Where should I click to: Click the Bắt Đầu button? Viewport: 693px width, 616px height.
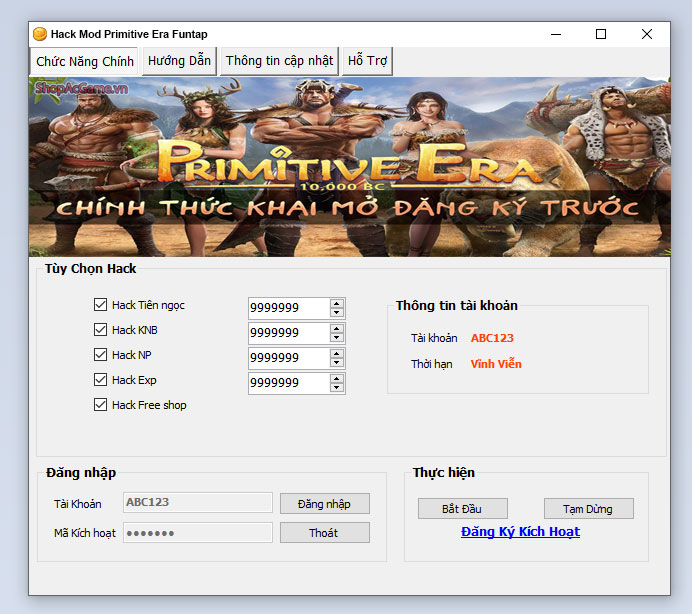click(x=462, y=509)
